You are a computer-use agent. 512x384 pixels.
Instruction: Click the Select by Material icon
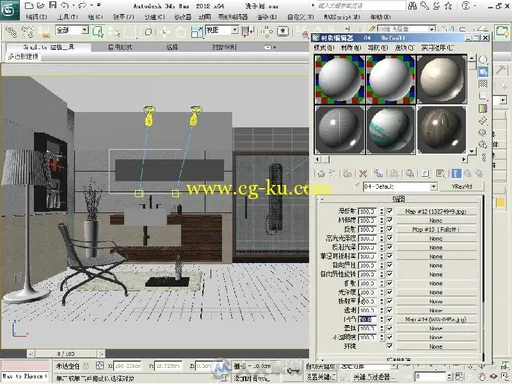482,145
